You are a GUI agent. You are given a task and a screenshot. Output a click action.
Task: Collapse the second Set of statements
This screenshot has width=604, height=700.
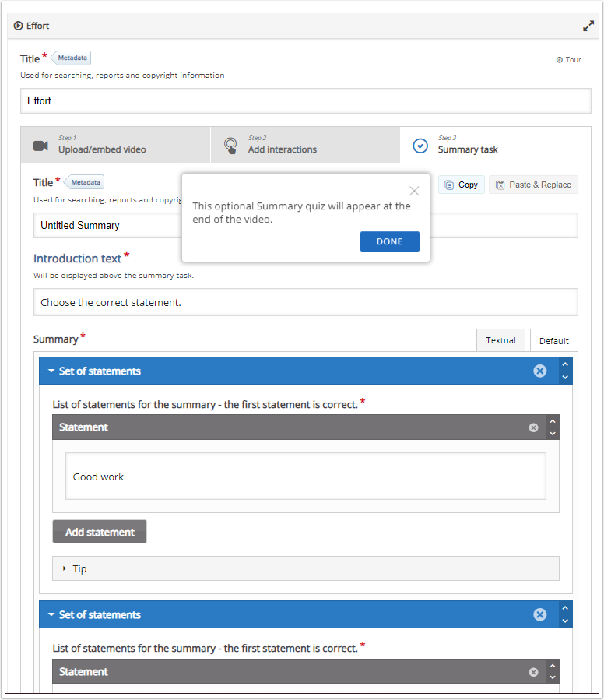pos(51,615)
